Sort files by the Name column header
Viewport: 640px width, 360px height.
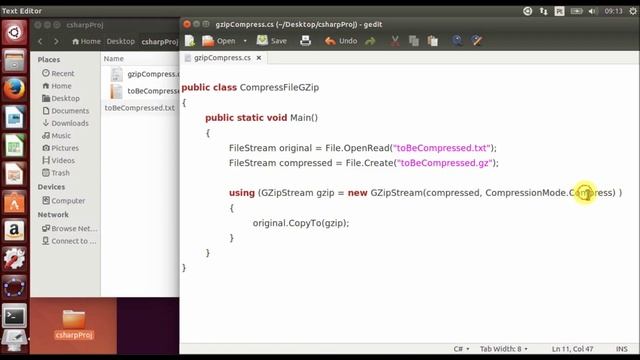[x=140, y=59]
